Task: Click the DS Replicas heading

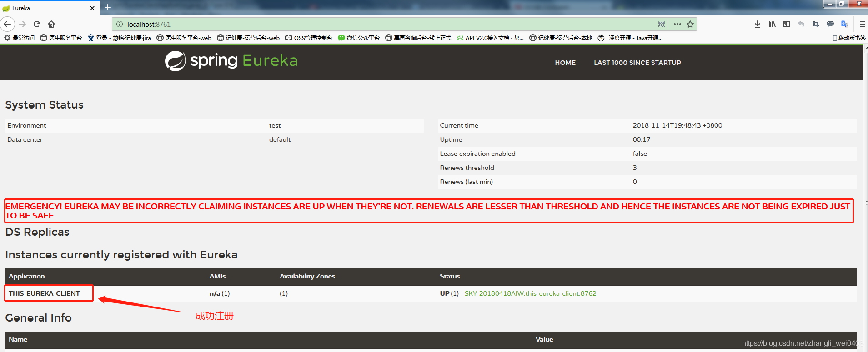Action: 37,232
